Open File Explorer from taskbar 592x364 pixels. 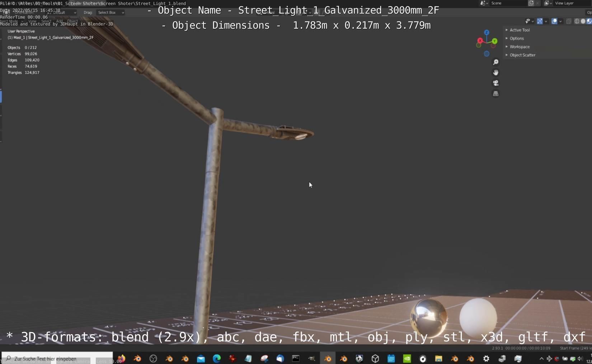(x=438, y=358)
